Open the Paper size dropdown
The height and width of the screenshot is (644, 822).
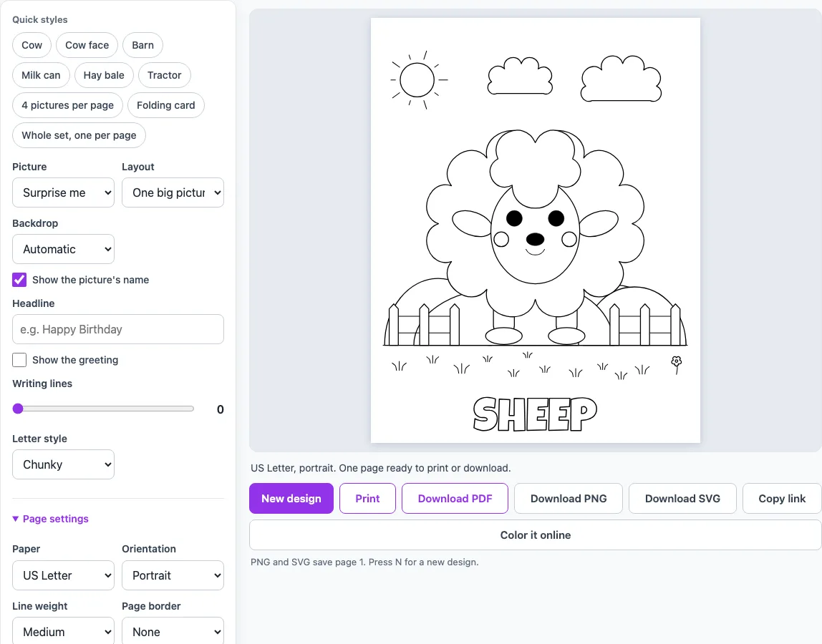pos(64,575)
